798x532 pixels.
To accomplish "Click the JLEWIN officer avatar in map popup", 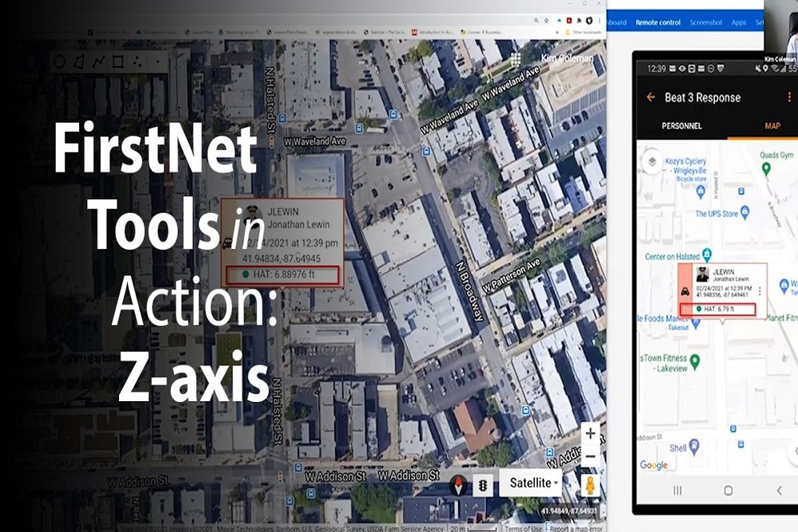I will coord(251,216).
